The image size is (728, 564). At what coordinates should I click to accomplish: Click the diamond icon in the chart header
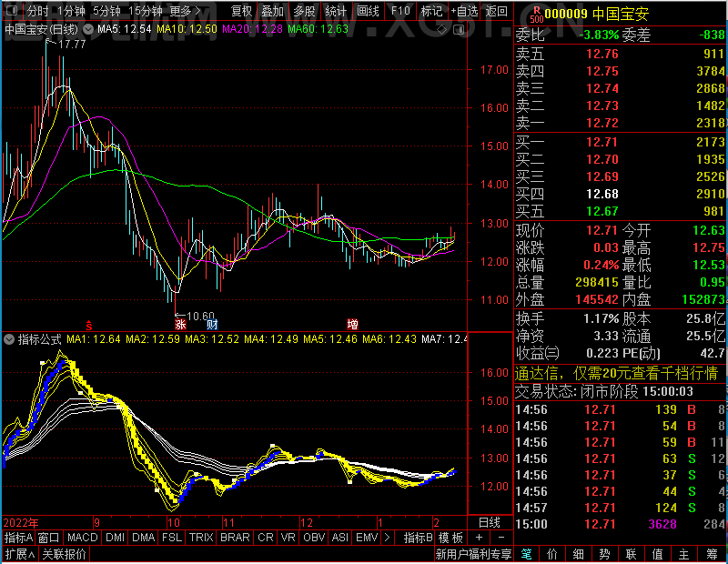pyautogui.click(x=441, y=30)
